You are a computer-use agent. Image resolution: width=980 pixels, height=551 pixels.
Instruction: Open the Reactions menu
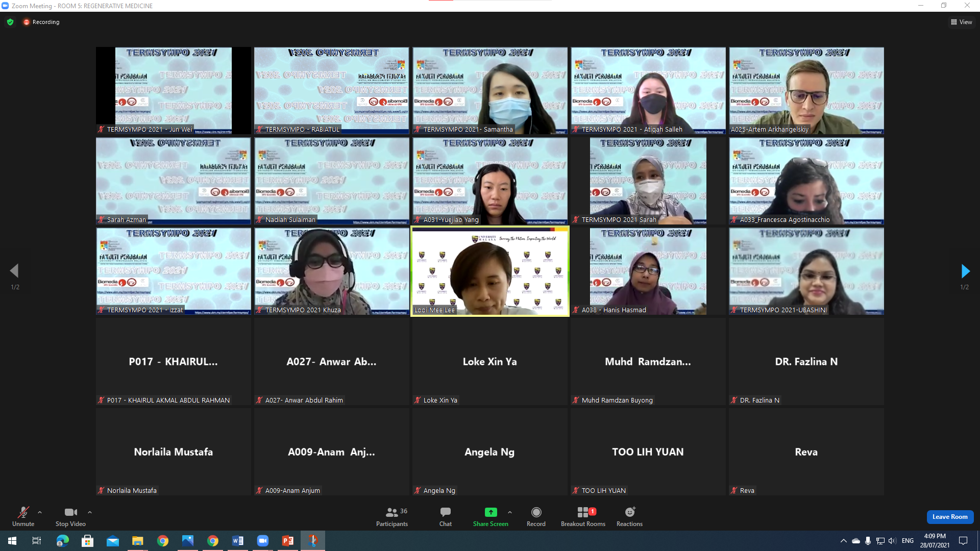(629, 516)
